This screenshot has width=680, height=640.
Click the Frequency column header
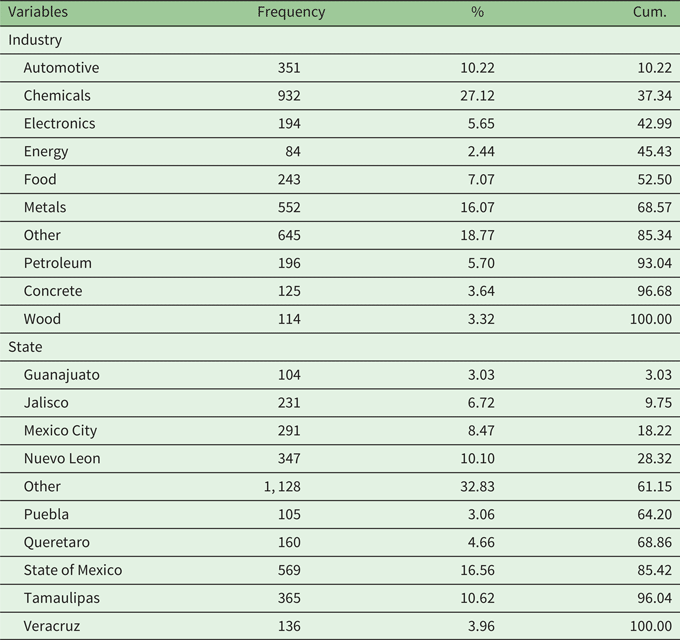291,12
